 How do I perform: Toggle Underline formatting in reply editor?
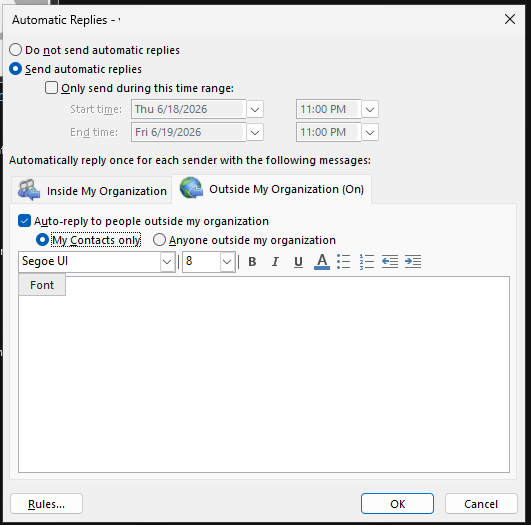pyautogui.click(x=298, y=261)
